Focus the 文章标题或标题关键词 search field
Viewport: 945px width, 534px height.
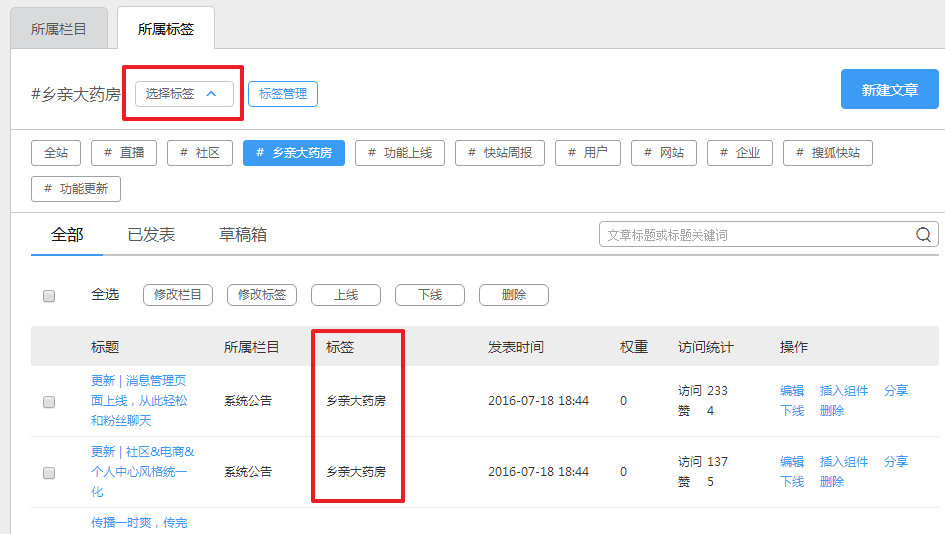pyautogui.click(x=769, y=234)
